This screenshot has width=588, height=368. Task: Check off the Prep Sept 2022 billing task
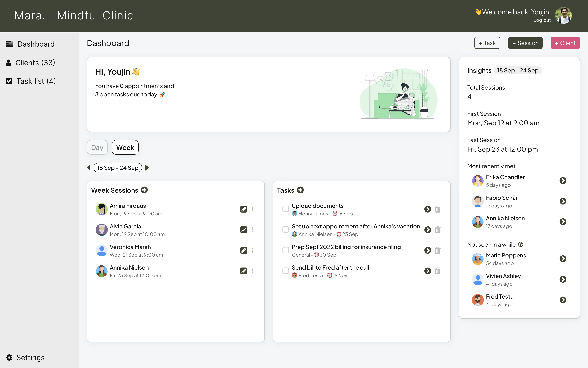(x=286, y=250)
